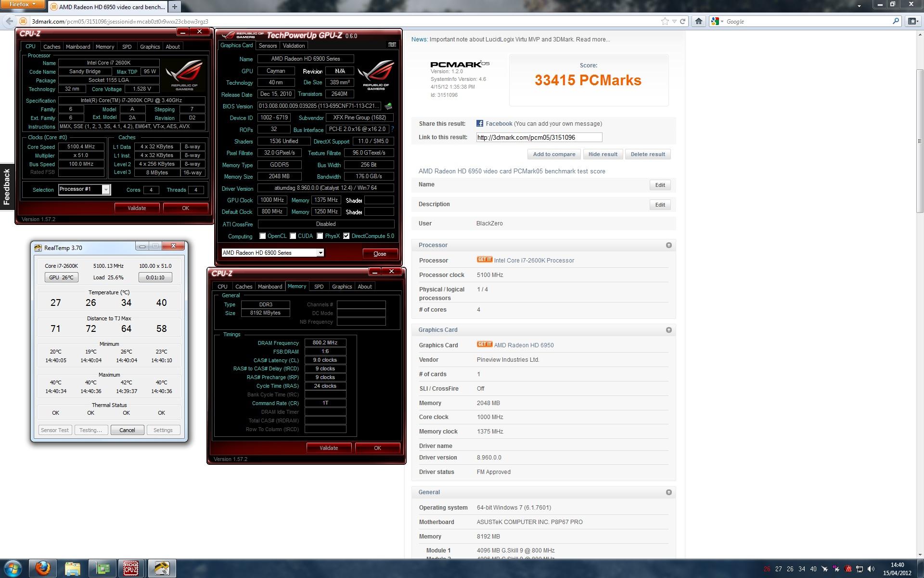The width and height of the screenshot is (924, 578).
Task: Open Processor #1 selection dropdown in CPU-Z
Action: tap(106, 190)
